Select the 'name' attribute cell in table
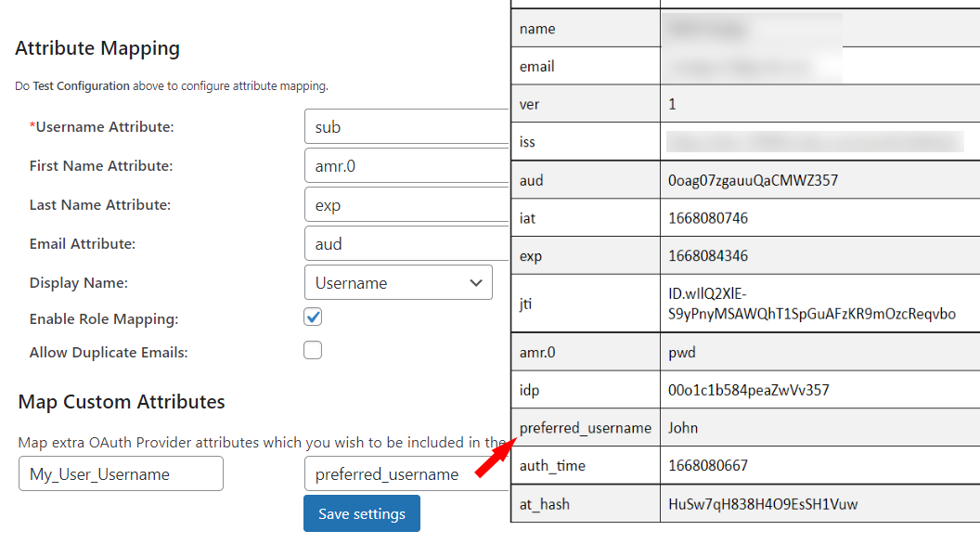The height and width of the screenshot is (544, 980). [586, 28]
